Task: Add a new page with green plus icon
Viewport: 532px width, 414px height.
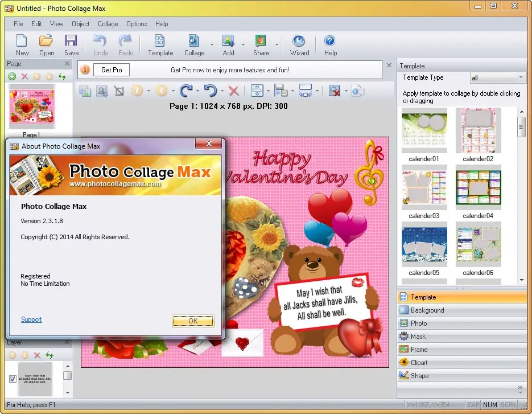Action: click(12, 76)
